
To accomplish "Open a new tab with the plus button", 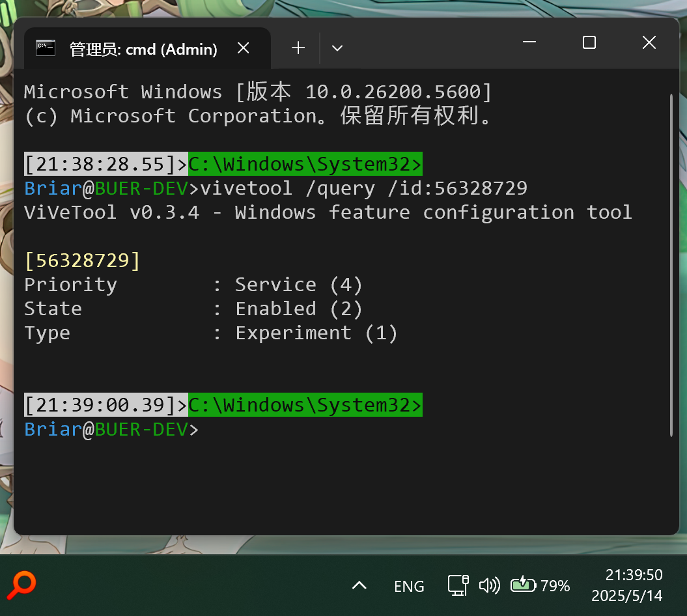I will click(x=298, y=48).
